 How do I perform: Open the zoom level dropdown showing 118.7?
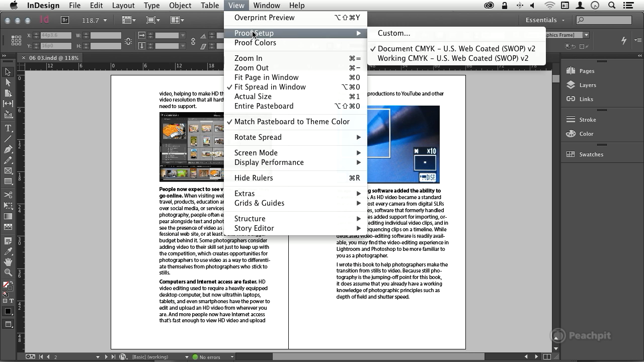(x=105, y=21)
